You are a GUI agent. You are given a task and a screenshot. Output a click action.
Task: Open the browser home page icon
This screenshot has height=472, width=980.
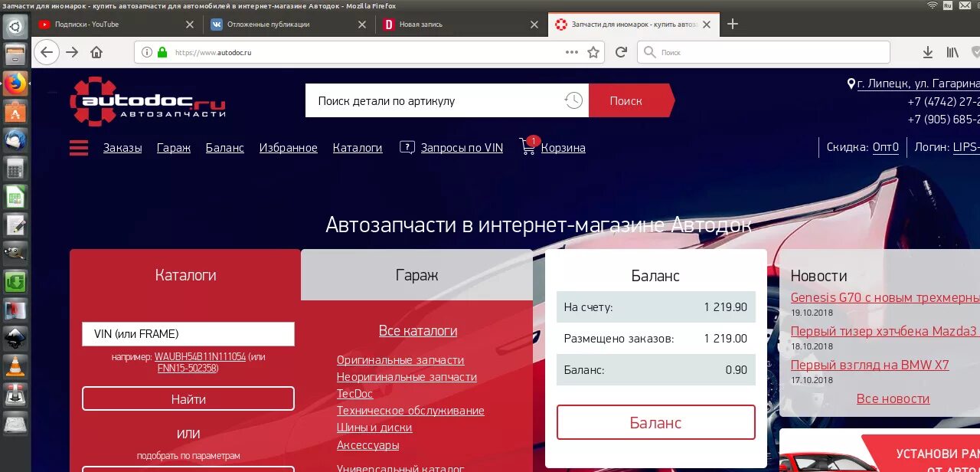(x=96, y=52)
